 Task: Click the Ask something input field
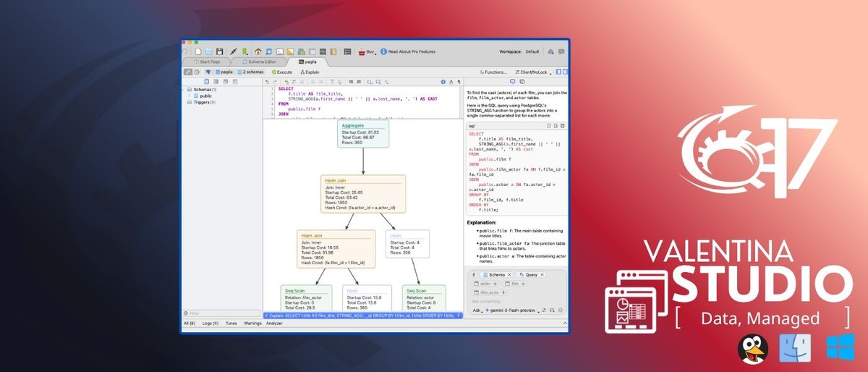point(486,301)
